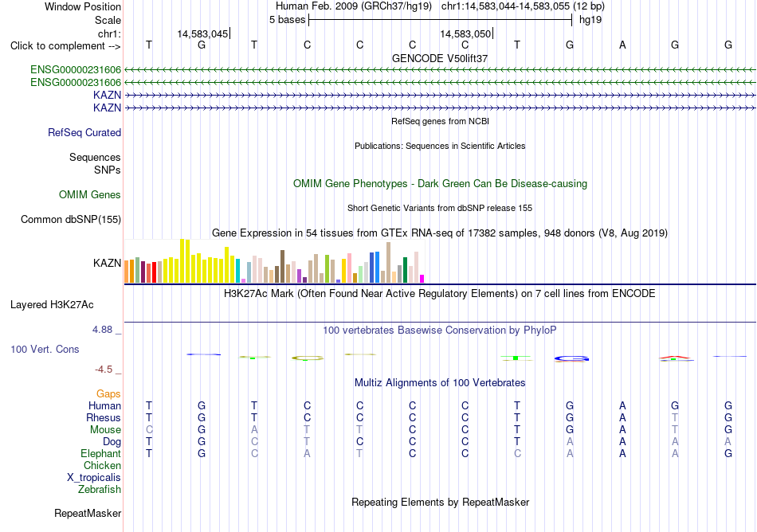Select the Rhesus alignment row label
The height and width of the screenshot is (532, 757).
point(104,417)
